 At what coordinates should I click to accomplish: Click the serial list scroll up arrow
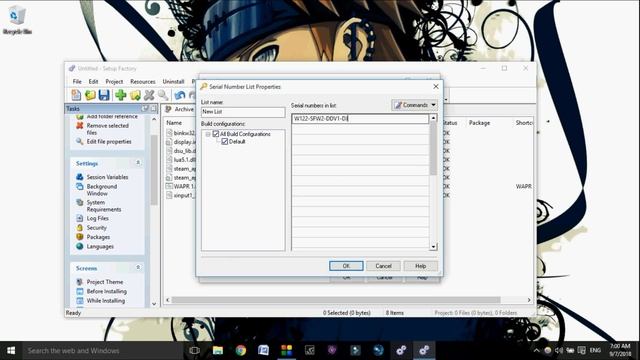point(433,118)
